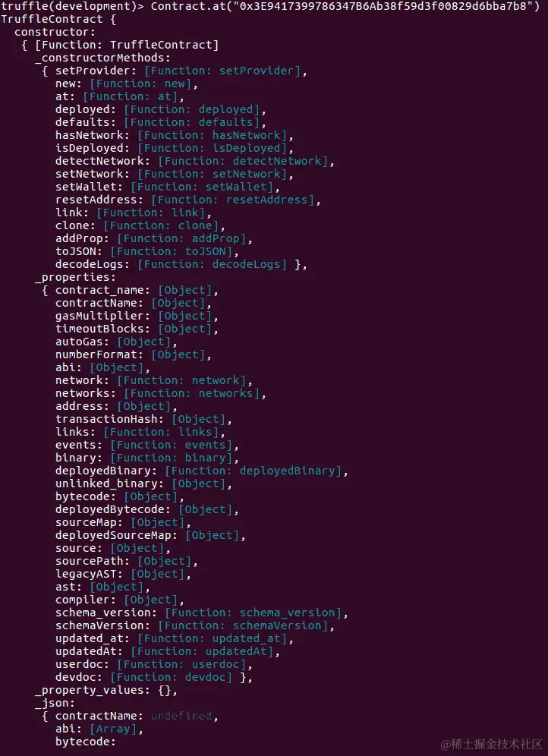Select the resetAddress function entry

point(188,200)
